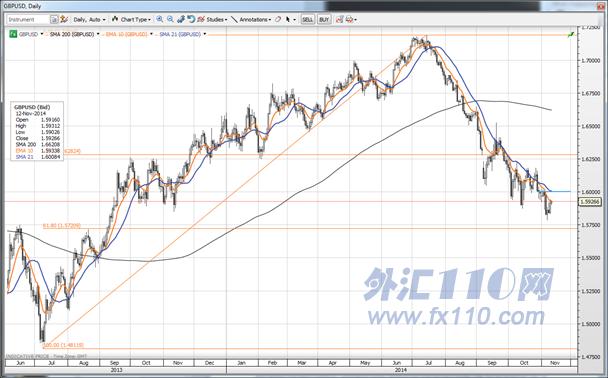Click the current price label 1.59266
The width and height of the screenshot is (608, 378).
point(589,202)
